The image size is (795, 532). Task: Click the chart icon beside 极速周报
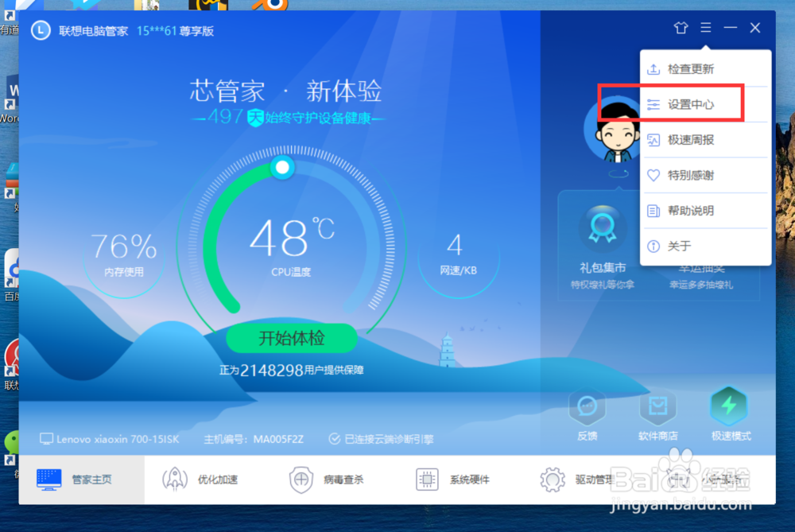click(x=653, y=140)
